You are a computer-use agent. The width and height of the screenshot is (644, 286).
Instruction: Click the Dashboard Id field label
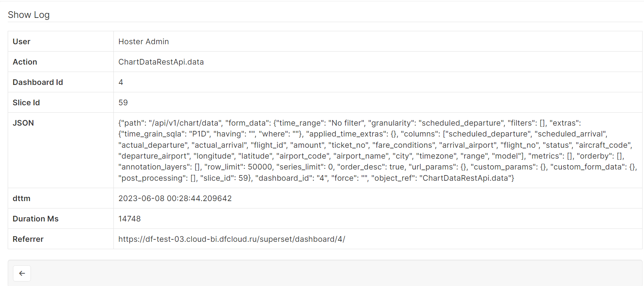38,82
